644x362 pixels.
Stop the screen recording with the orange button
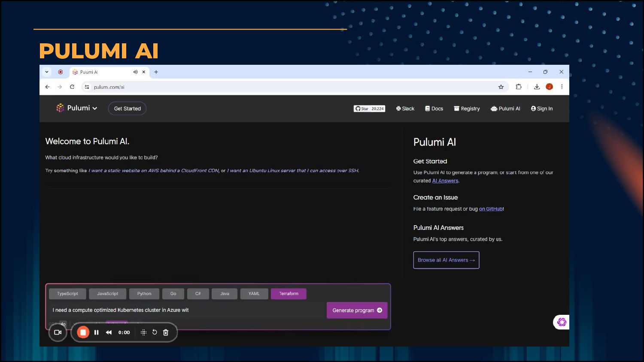coord(83,332)
